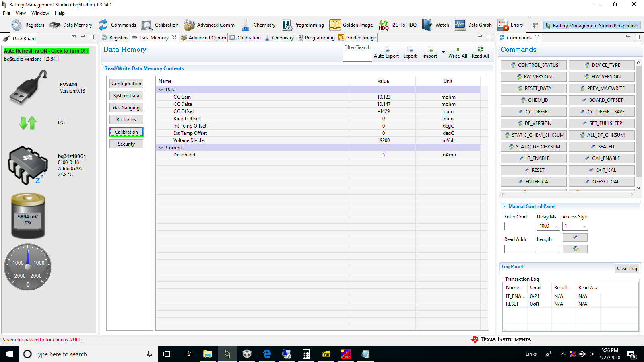
Task: Click the Auto Export icon
Action: [x=386, y=50]
